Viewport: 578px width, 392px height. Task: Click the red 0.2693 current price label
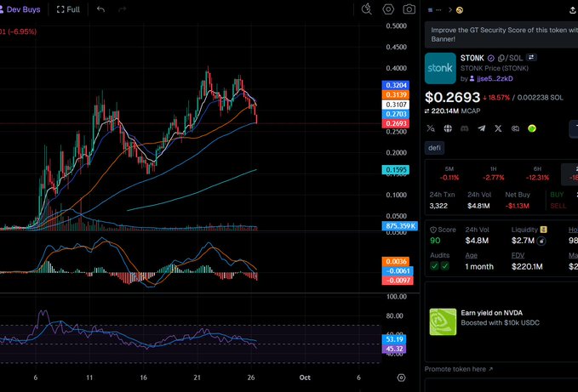point(396,123)
